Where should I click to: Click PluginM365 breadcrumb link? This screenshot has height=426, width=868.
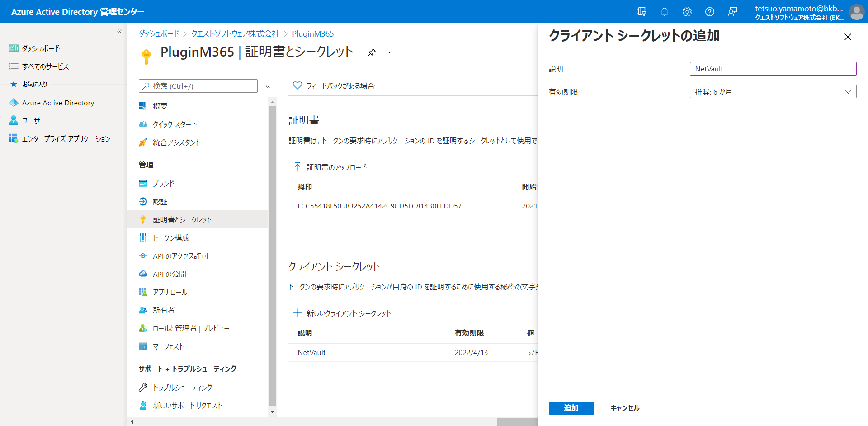313,33
